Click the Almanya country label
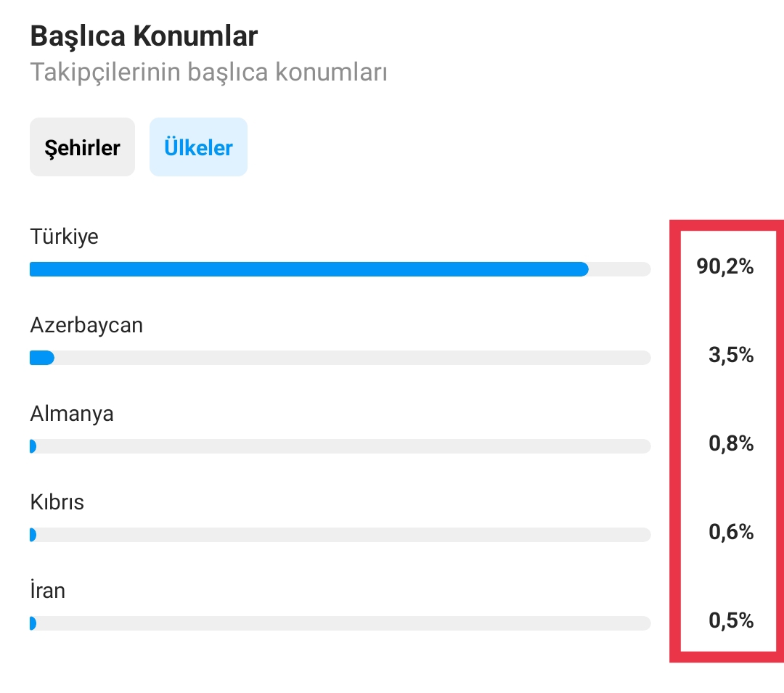Image resolution: width=784 pixels, height=693 pixels. click(72, 414)
